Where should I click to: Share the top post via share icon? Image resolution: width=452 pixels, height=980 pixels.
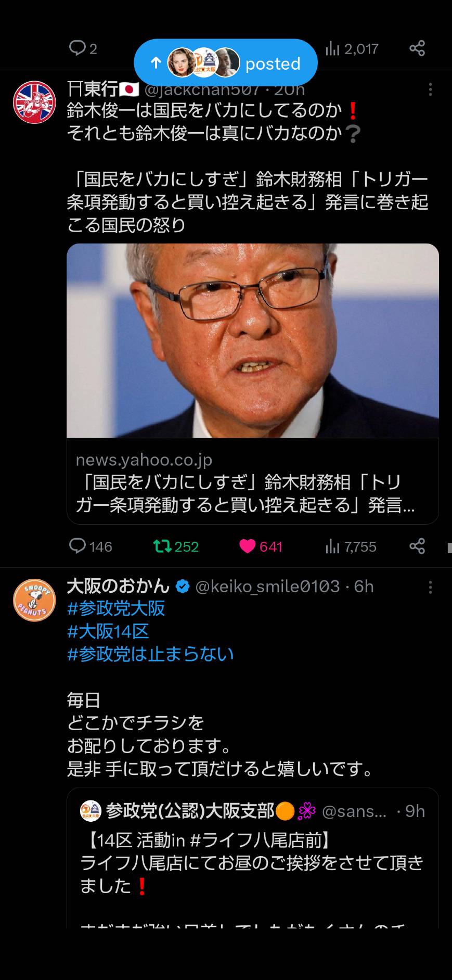point(417,48)
